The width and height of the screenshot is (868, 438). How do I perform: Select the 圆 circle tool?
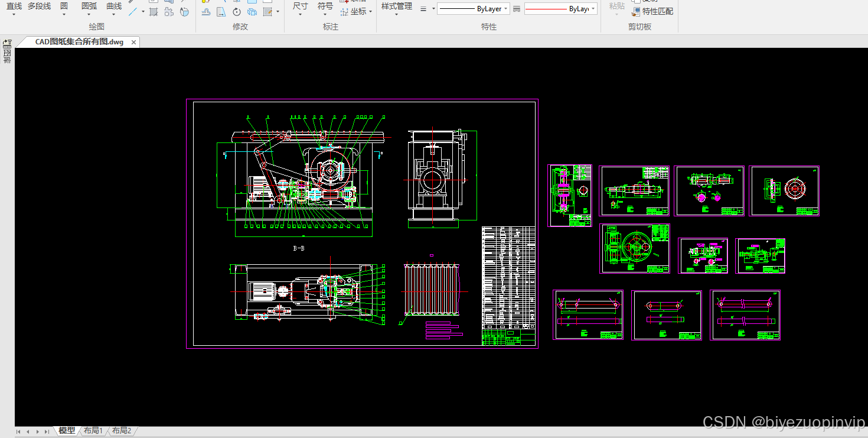[x=64, y=6]
